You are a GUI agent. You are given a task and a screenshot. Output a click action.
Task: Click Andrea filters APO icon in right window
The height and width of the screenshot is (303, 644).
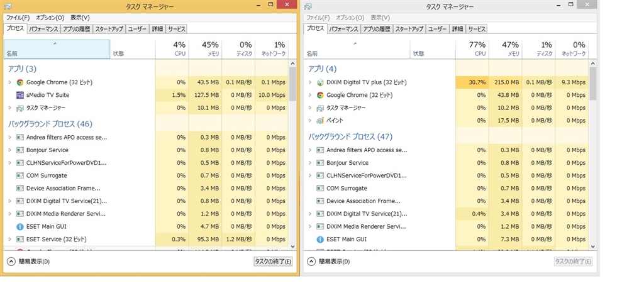[320, 150]
